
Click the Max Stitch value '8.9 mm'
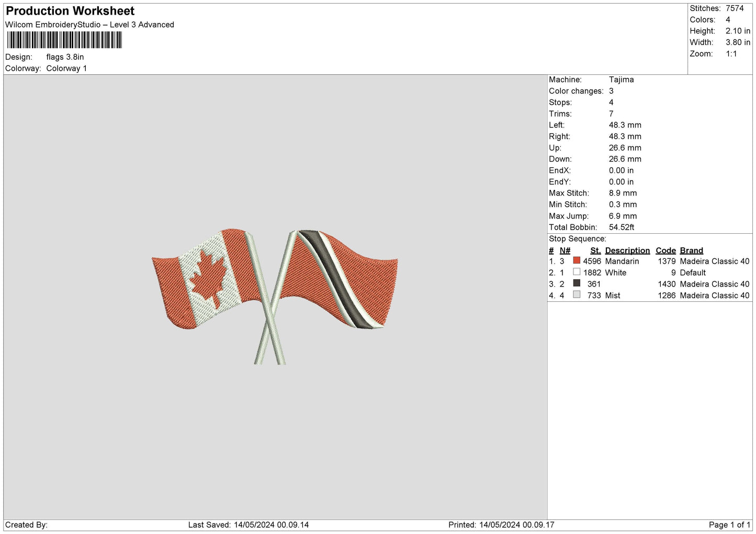(x=623, y=193)
